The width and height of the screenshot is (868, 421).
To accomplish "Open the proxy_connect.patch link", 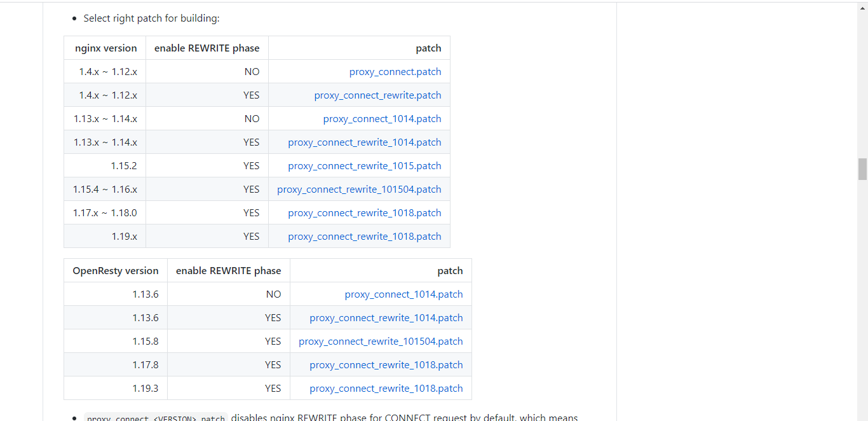I will [395, 71].
